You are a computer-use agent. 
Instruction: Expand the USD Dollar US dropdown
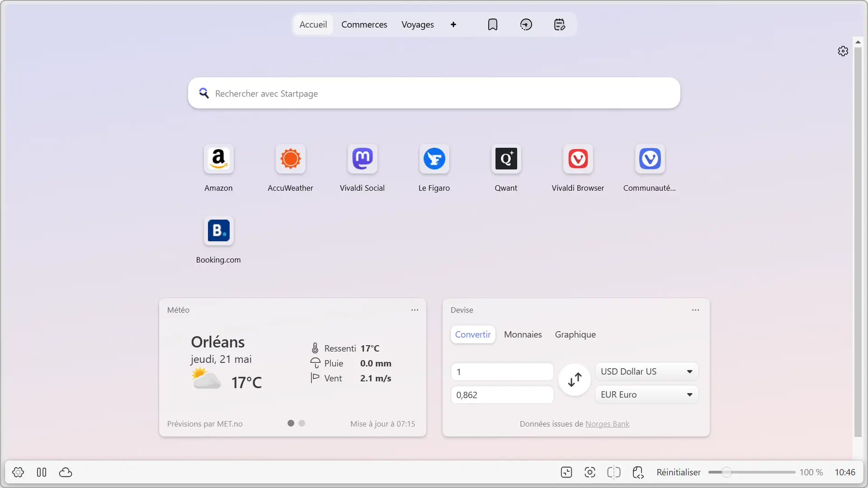(647, 371)
